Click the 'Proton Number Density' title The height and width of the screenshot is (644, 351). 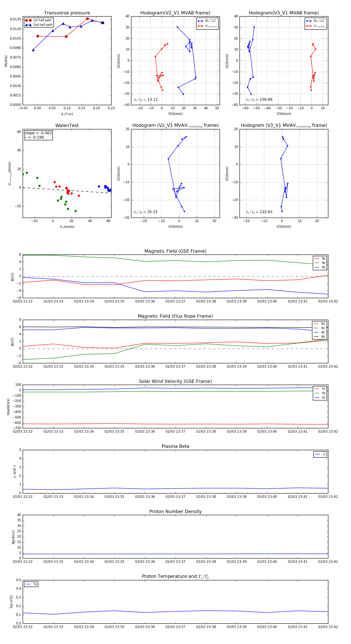click(x=175, y=511)
